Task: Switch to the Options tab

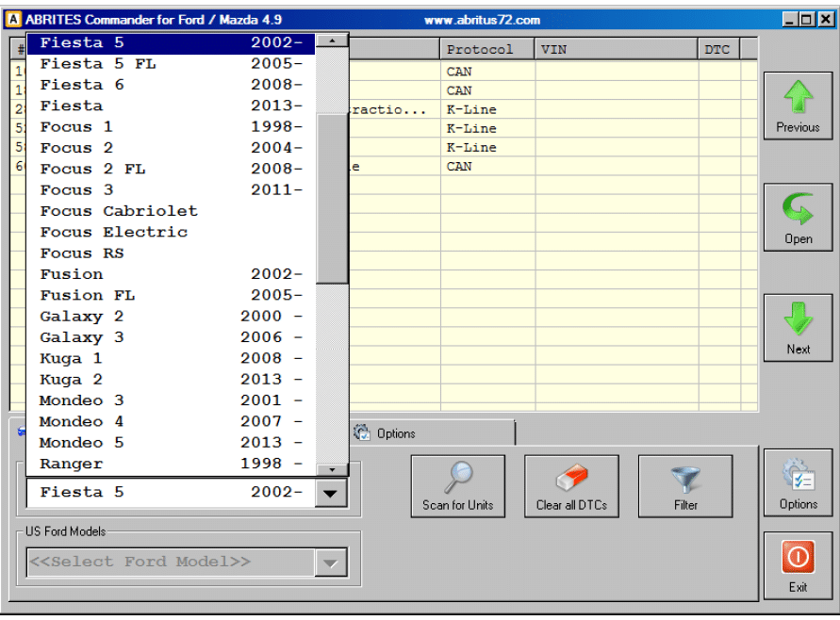Action: pos(386,433)
